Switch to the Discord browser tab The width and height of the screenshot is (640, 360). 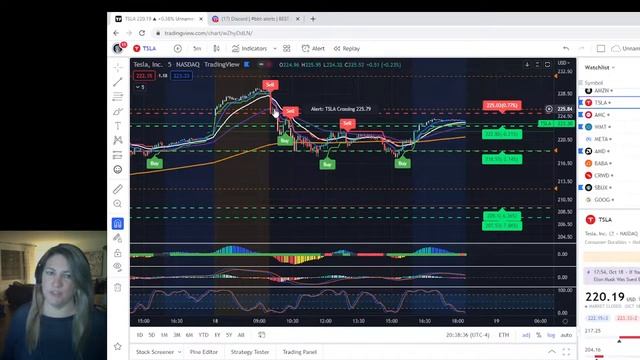click(255, 19)
